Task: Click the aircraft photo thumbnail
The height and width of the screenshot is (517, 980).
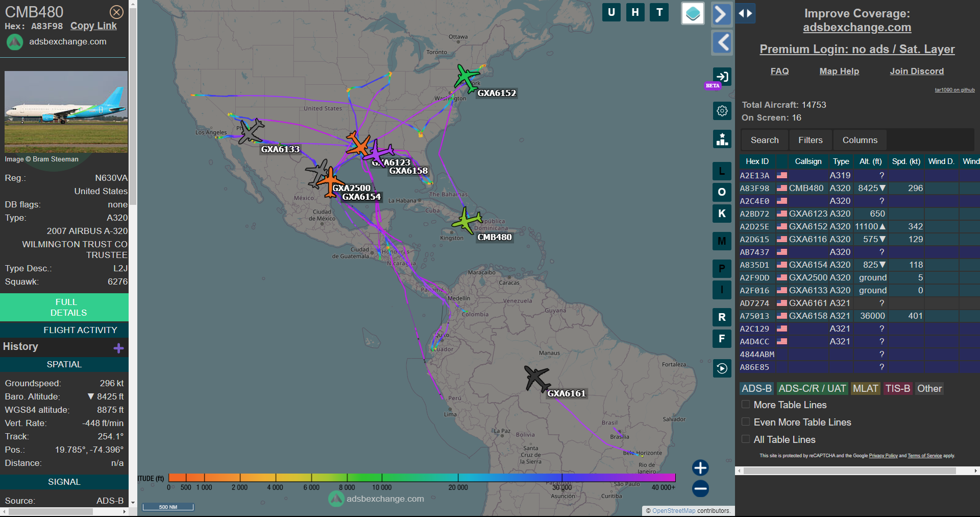Action: click(x=66, y=112)
